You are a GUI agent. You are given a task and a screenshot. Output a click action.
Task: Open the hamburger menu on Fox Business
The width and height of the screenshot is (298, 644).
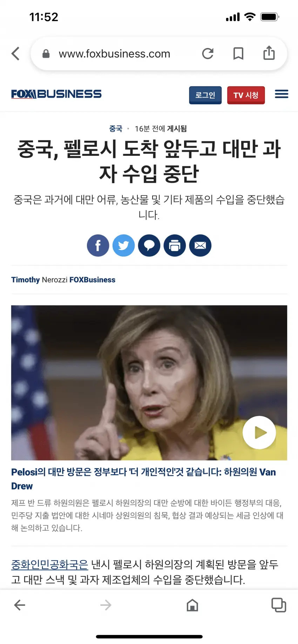[282, 94]
